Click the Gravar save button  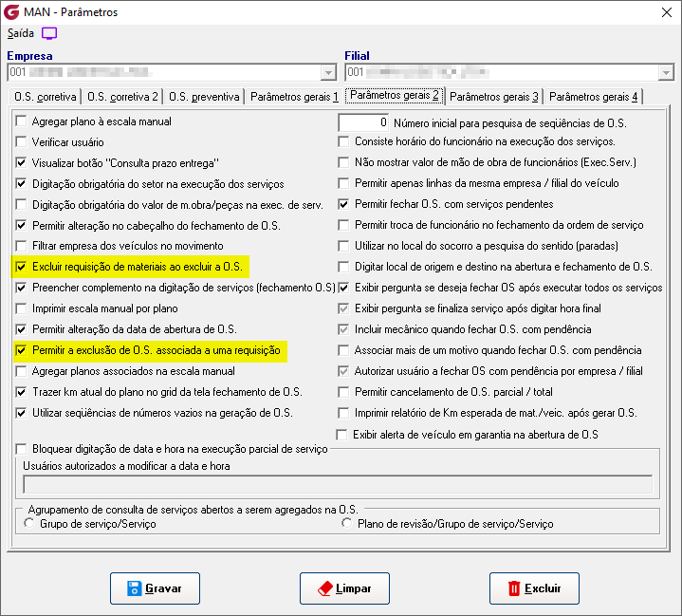(x=155, y=588)
